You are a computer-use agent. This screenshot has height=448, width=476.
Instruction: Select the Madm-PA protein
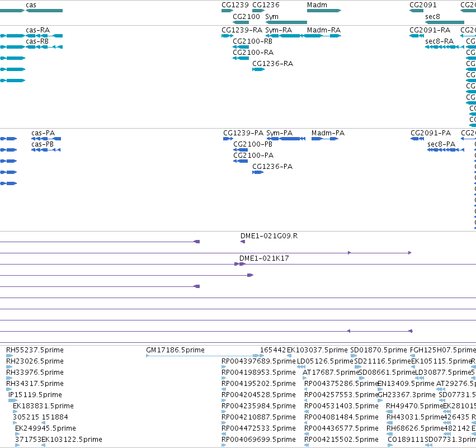point(325,139)
